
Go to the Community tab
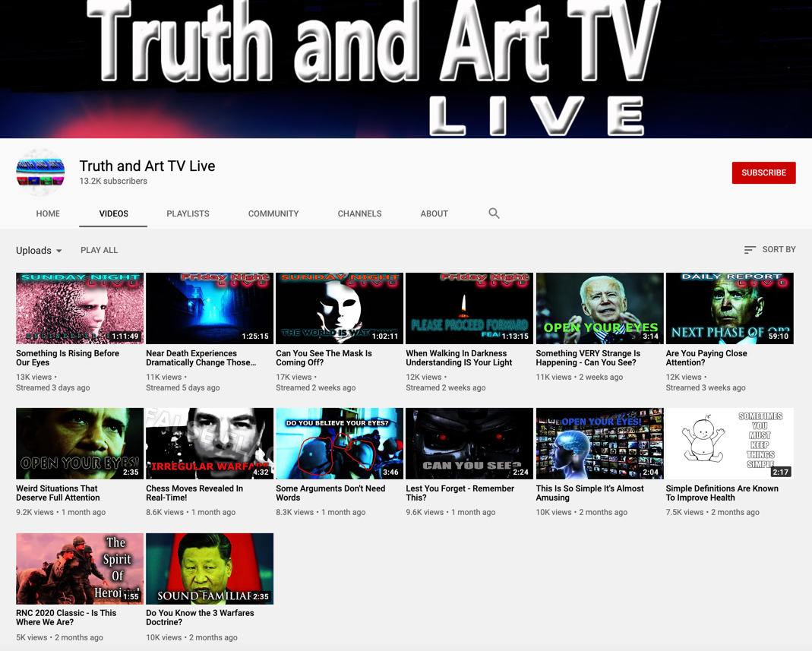point(273,214)
